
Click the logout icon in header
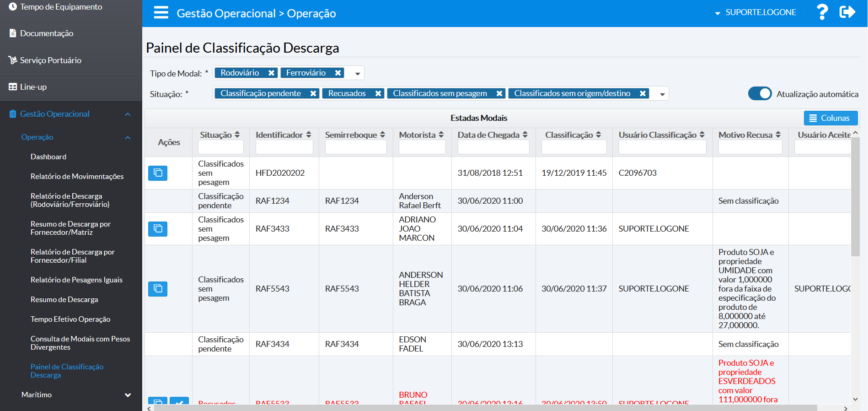click(847, 12)
